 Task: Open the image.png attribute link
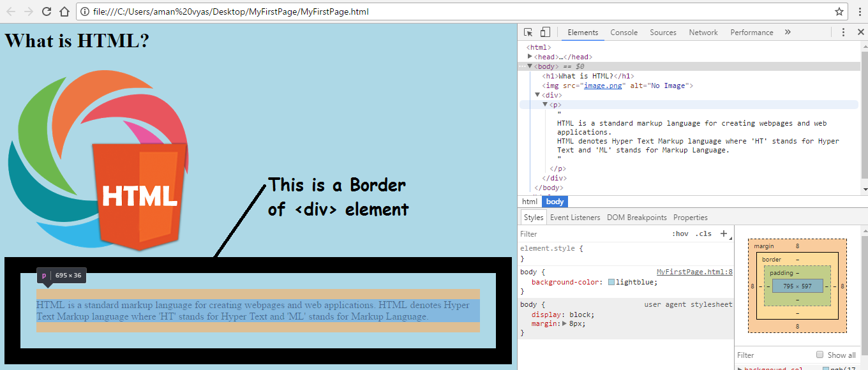click(x=602, y=85)
